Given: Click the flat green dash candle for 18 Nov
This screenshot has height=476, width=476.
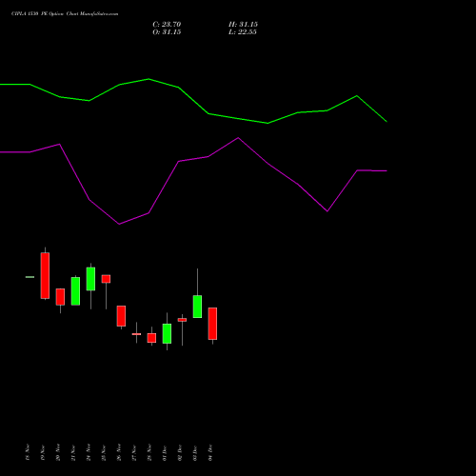Looking at the screenshot, I should point(30,277).
